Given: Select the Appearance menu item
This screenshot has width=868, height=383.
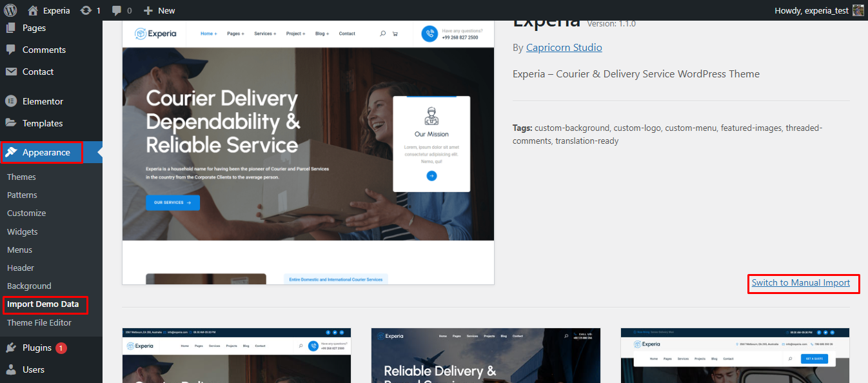Looking at the screenshot, I should point(46,153).
